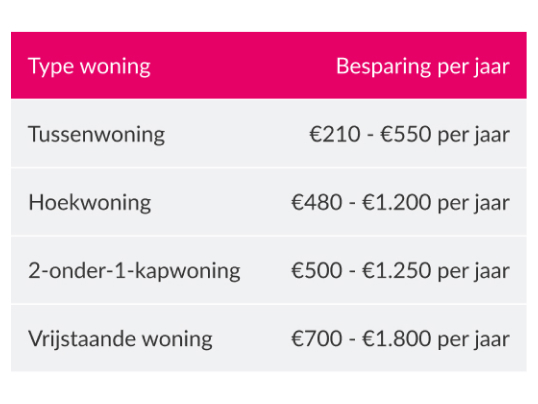This screenshot has height=404, width=538.
Task: Click the €480 - €1.200 per jaar value
Action: click(x=400, y=203)
